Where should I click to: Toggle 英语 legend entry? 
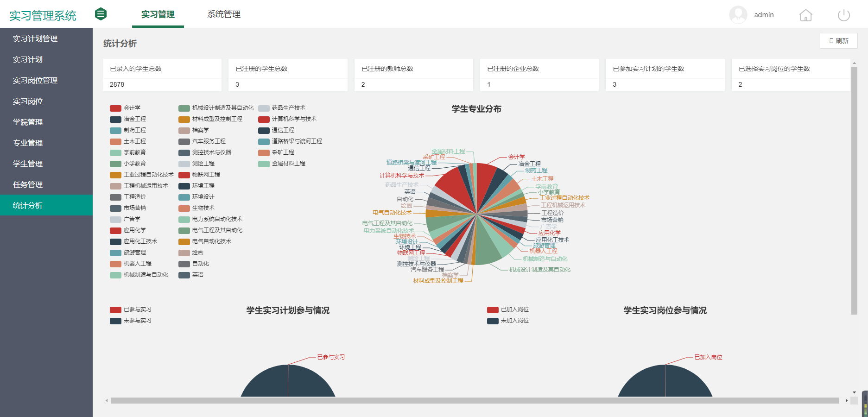191,275
